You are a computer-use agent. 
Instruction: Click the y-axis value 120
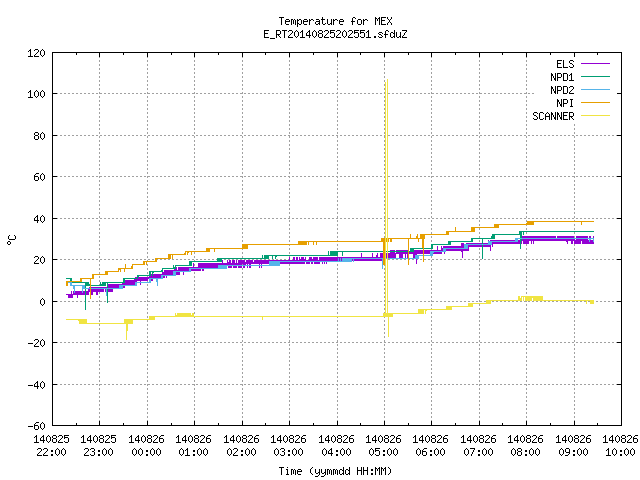click(x=36, y=53)
